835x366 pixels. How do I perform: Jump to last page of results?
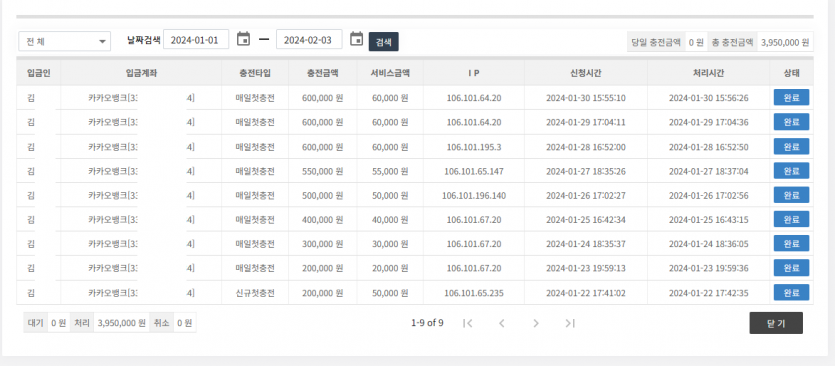[x=570, y=323]
